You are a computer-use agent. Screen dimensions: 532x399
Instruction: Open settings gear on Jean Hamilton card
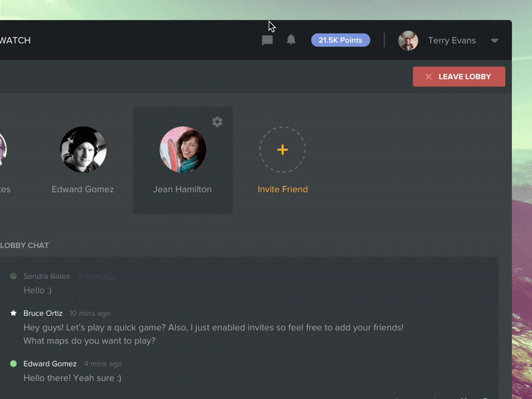tap(217, 122)
